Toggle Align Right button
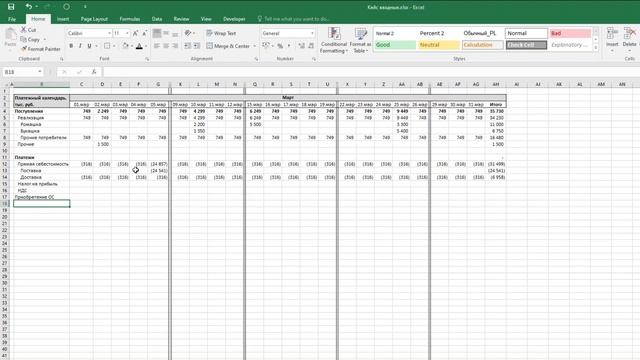 (175, 46)
